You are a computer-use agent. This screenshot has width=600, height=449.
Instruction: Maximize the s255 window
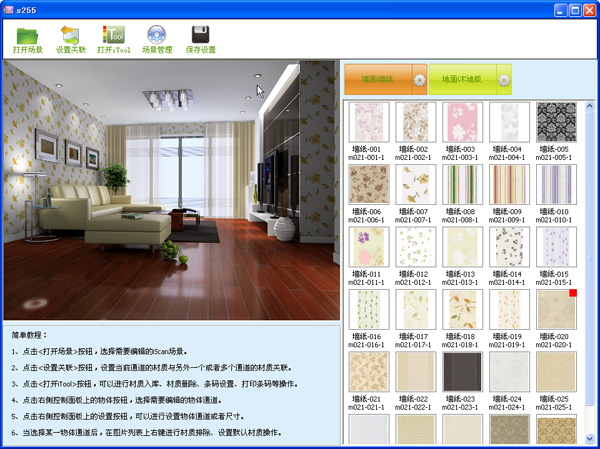click(x=575, y=10)
